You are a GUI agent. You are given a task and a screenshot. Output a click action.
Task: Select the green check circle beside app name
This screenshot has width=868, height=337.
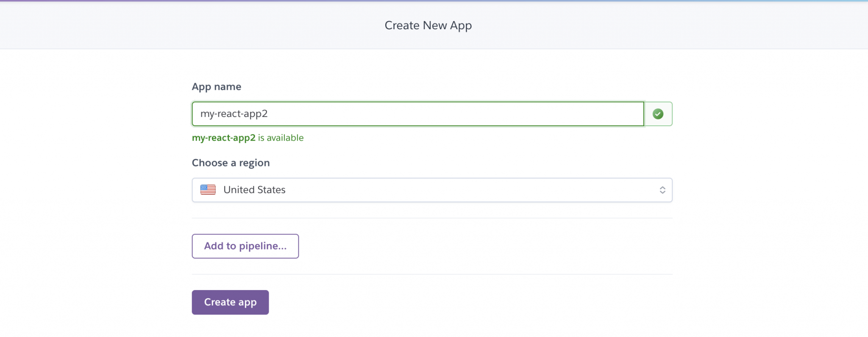[x=658, y=113]
